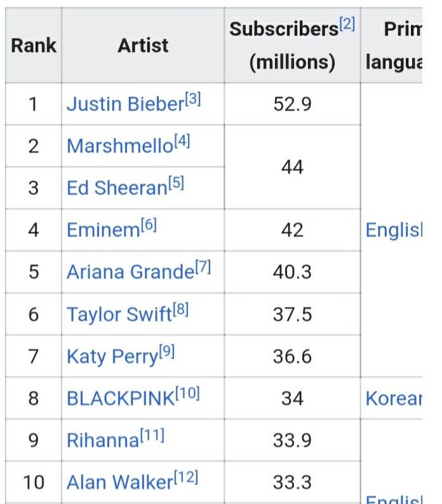
Task: Click the English language link beside Eminem
Action: point(394,230)
